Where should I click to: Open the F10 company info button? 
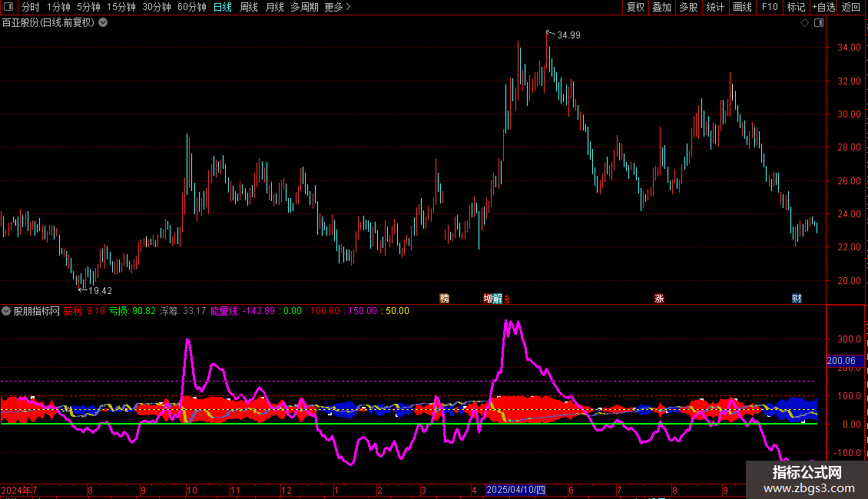pyautogui.click(x=769, y=7)
